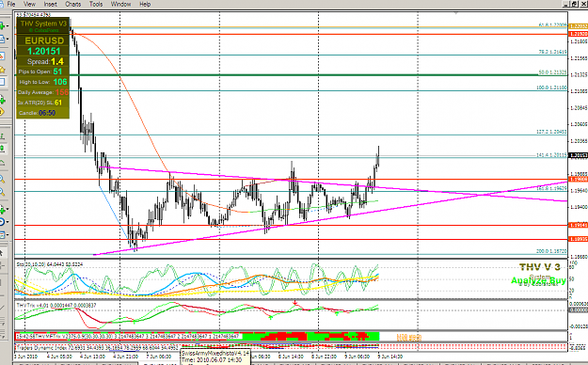Click the Zoom In magnifier icon
The height and width of the screenshot is (365, 588).
(2, 179)
